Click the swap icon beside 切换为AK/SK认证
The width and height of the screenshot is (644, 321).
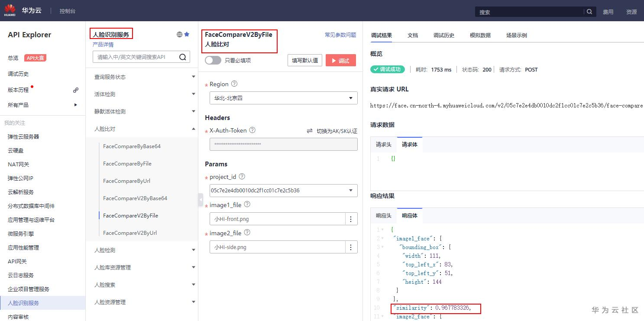point(310,130)
